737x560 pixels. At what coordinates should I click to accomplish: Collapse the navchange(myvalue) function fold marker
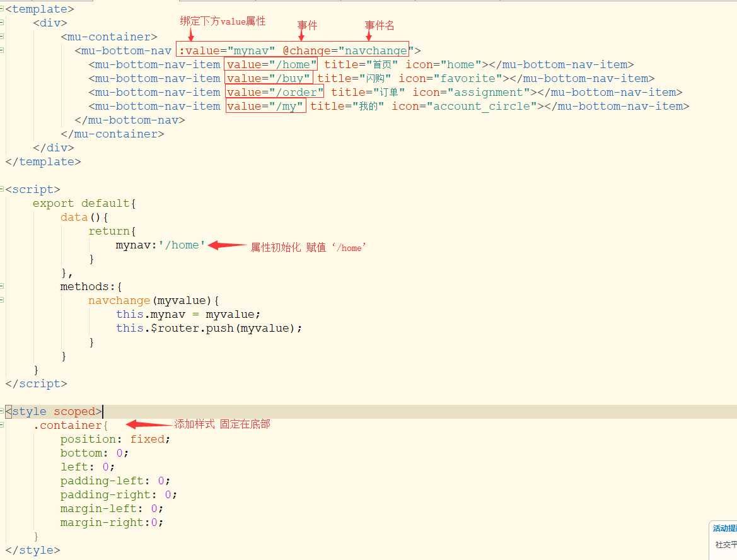(2, 300)
